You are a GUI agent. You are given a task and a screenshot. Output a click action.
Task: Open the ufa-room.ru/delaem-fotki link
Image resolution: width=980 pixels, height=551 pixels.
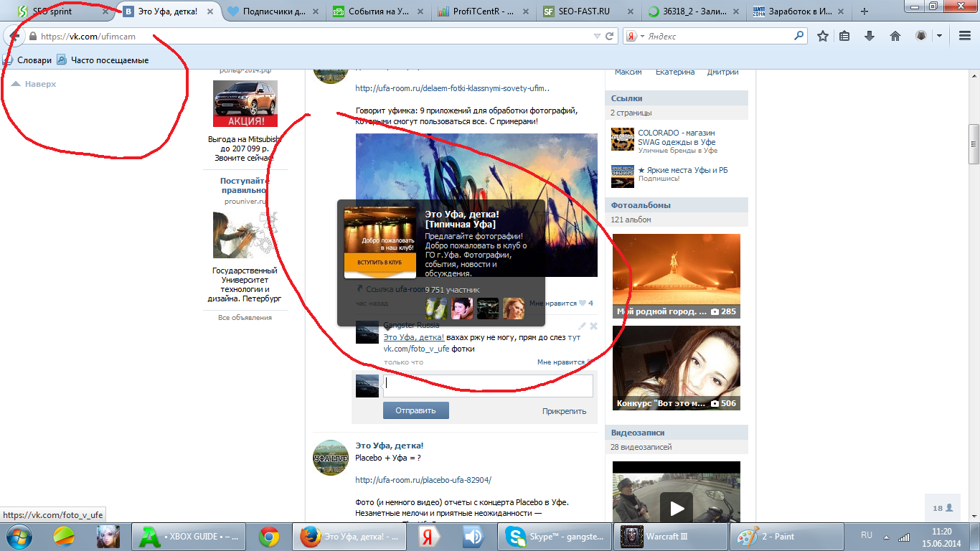pos(453,88)
